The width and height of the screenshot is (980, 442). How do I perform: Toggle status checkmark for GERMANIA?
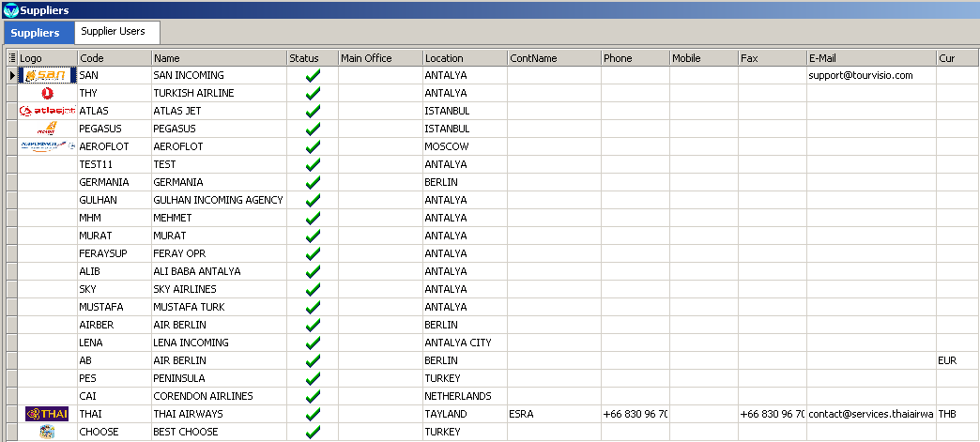[313, 182]
